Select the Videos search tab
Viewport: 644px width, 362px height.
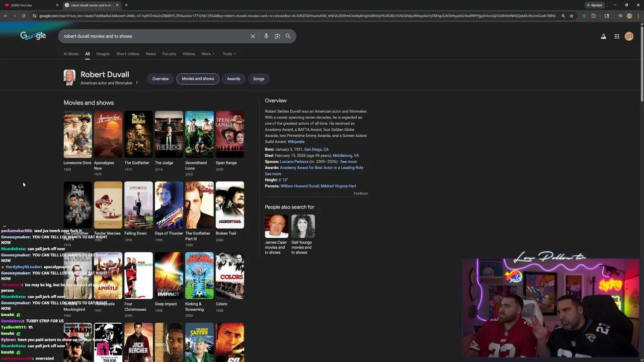[189, 54]
